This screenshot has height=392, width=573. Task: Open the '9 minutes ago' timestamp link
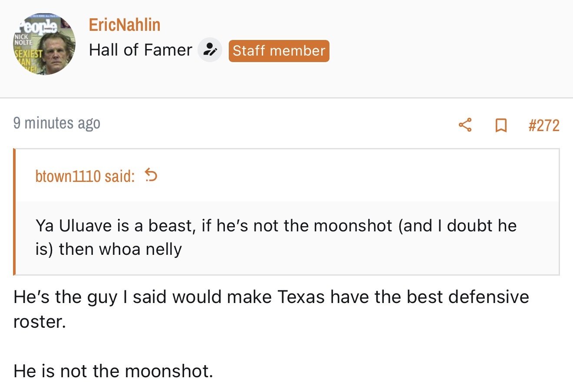(57, 123)
